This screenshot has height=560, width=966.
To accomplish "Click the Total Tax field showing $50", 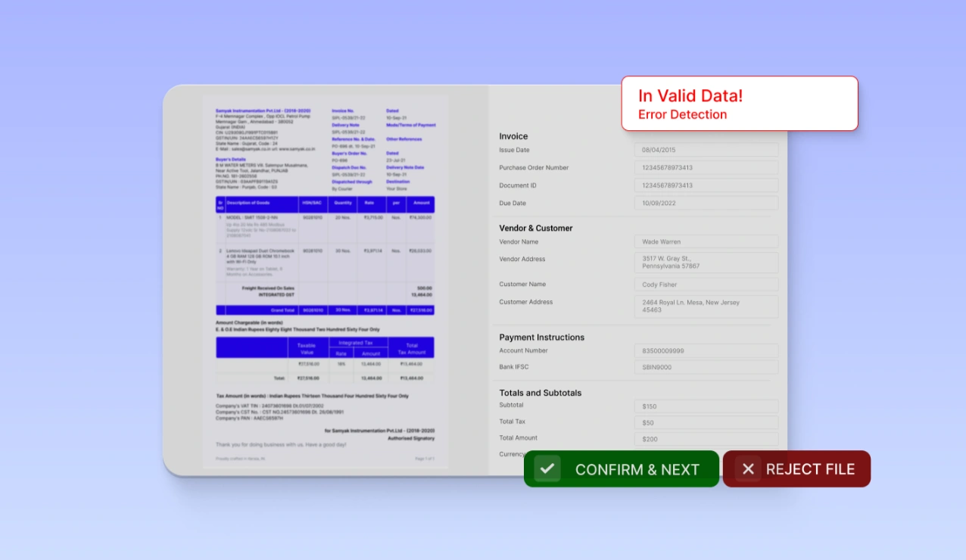I will pos(706,422).
